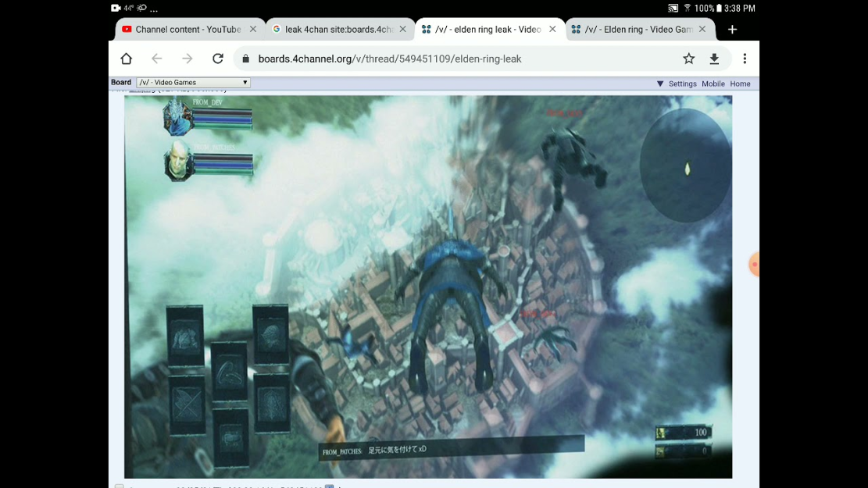Download the page with the download icon

(x=715, y=59)
